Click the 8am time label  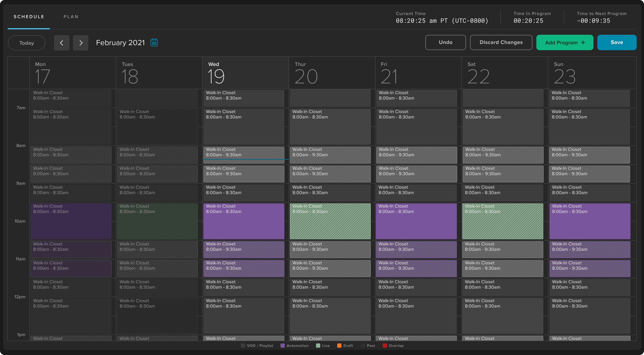(21, 145)
